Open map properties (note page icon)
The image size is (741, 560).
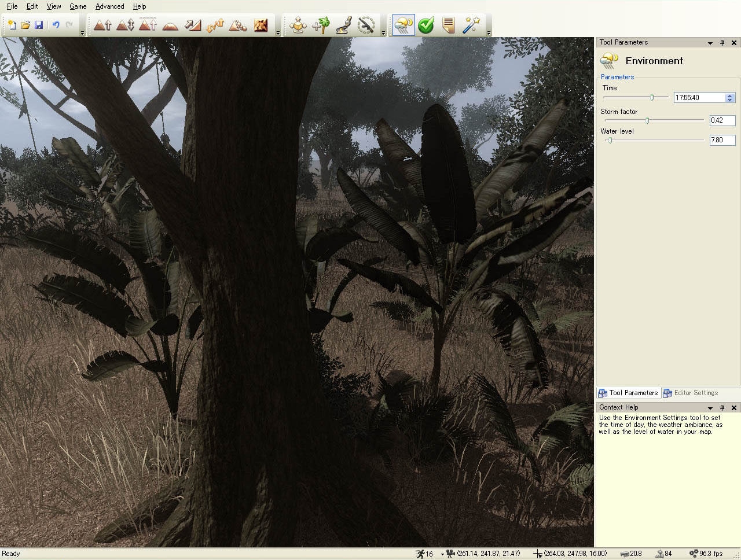point(449,25)
